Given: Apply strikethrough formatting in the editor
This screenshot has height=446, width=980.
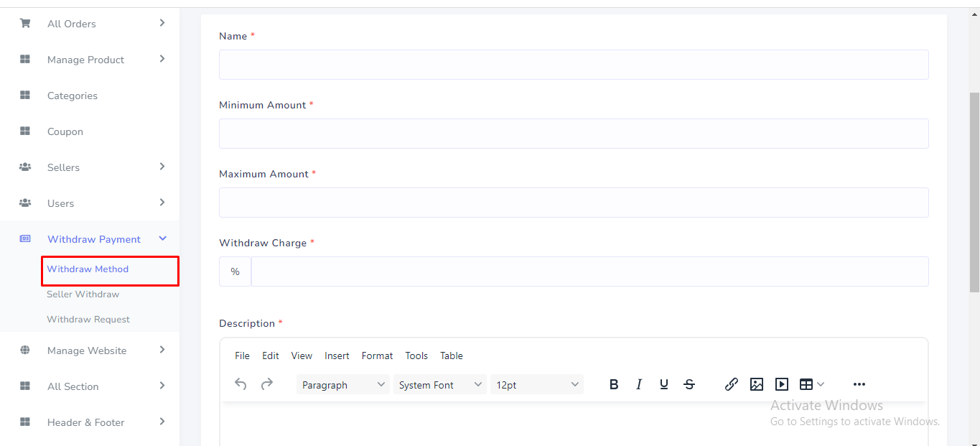Looking at the screenshot, I should click(x=689, y=384).
